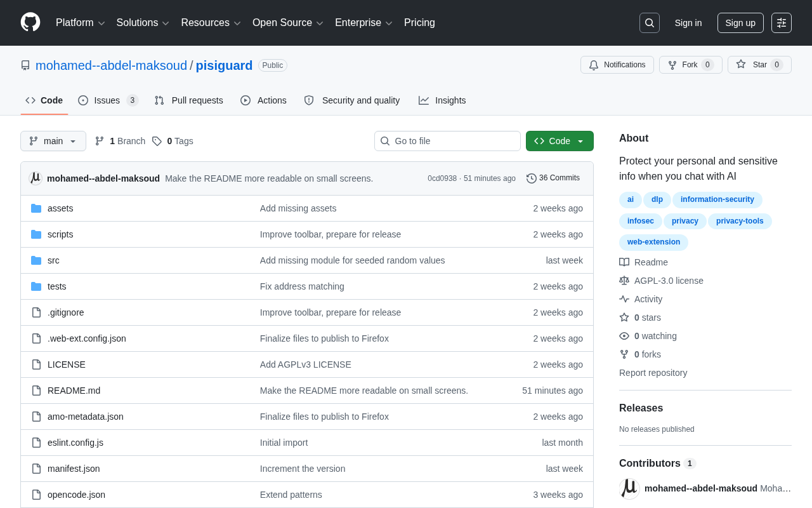The image size is (812, 508).
Task: Expand the Platform menu
Action: tap(81, 23)
